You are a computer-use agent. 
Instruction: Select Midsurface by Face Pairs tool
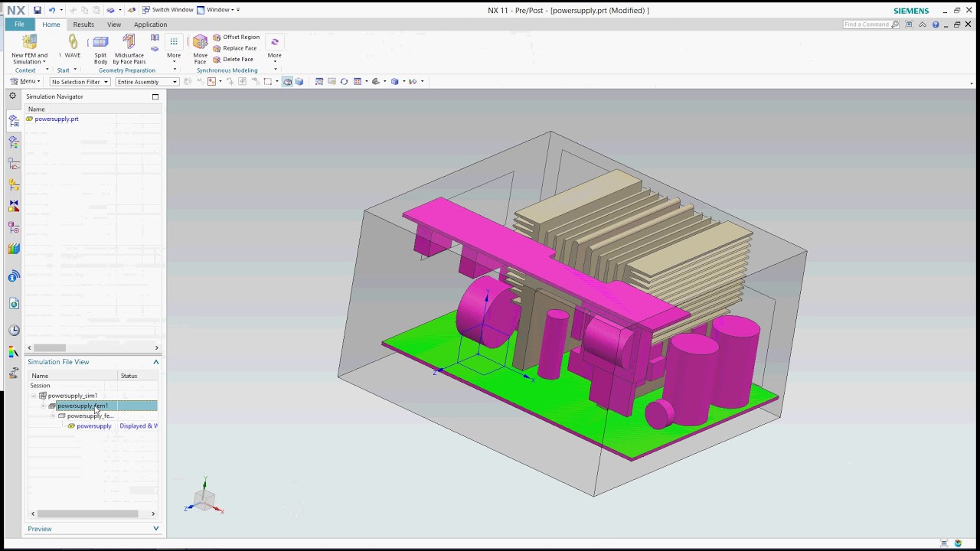(x=129, y=49)
